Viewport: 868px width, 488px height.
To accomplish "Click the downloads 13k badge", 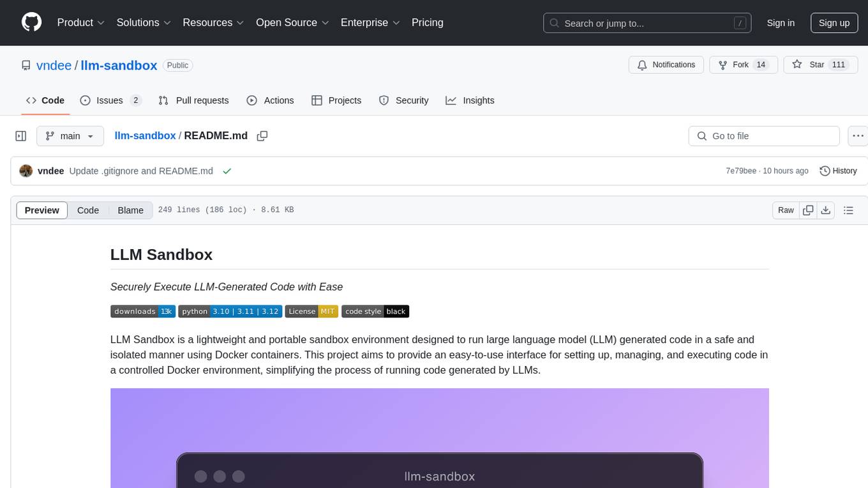I will 143,312.
